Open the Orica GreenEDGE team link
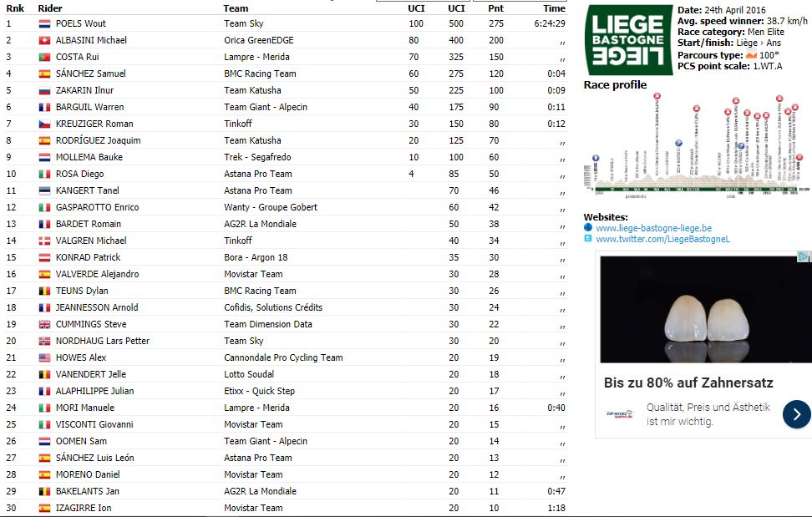Viewport: 812px width, 517px height. click(x=259, y=40)
